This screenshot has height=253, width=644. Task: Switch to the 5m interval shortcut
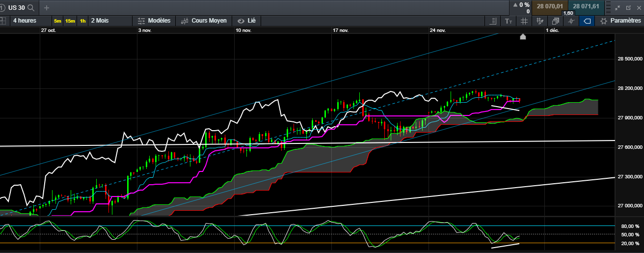[x=58, y=21]
